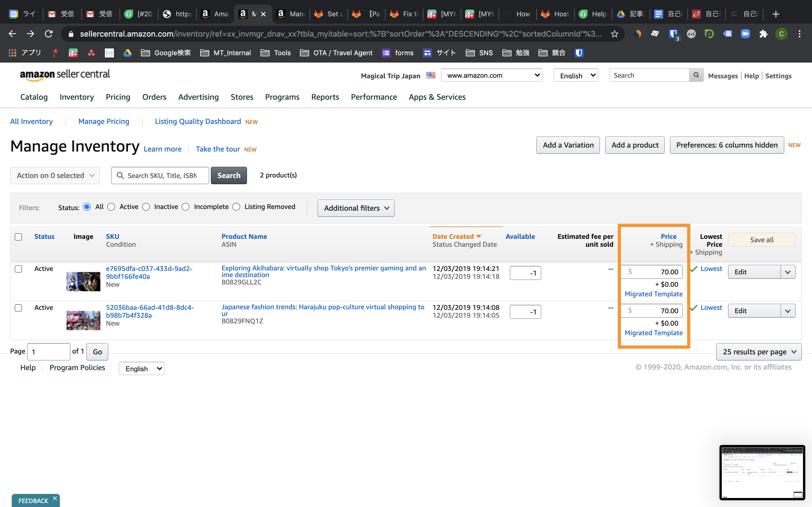Close the feedback tab with X icon
812x507 pixels.
tap(55, 498)
